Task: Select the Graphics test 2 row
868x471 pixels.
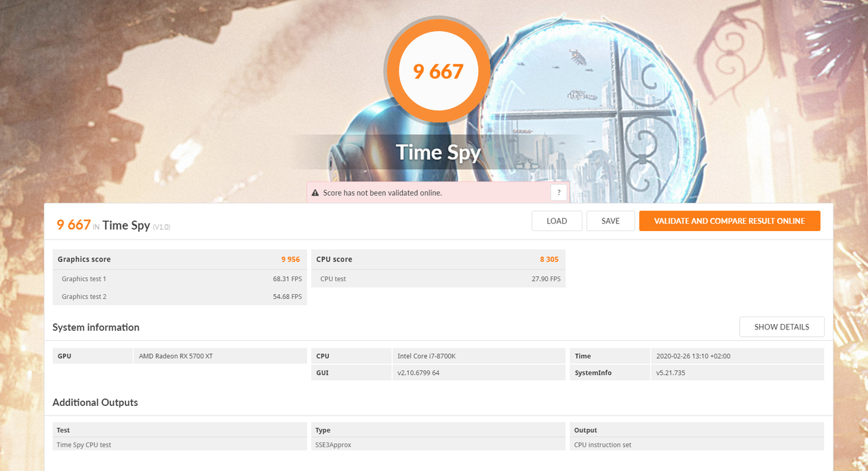Action: pos(180,296)
